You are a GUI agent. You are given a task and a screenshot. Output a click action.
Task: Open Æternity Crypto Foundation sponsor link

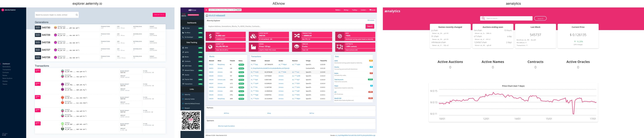(x=226, y=126)
